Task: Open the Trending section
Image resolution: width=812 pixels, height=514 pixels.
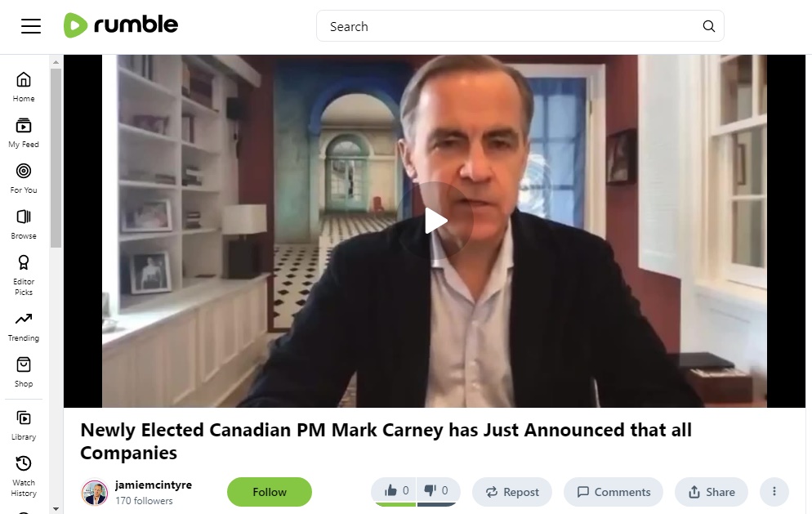Action: click(x=24, y=327)
